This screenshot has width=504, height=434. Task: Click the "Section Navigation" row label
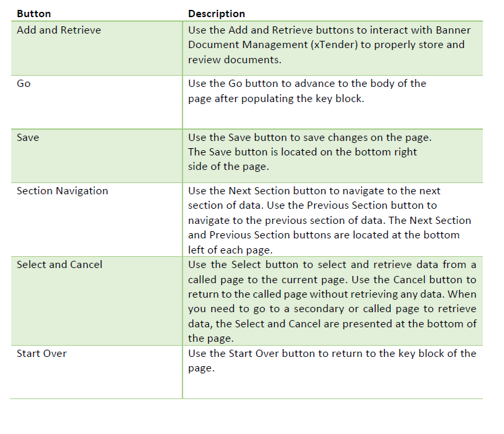pyautogui.click(x=62, y=191)
